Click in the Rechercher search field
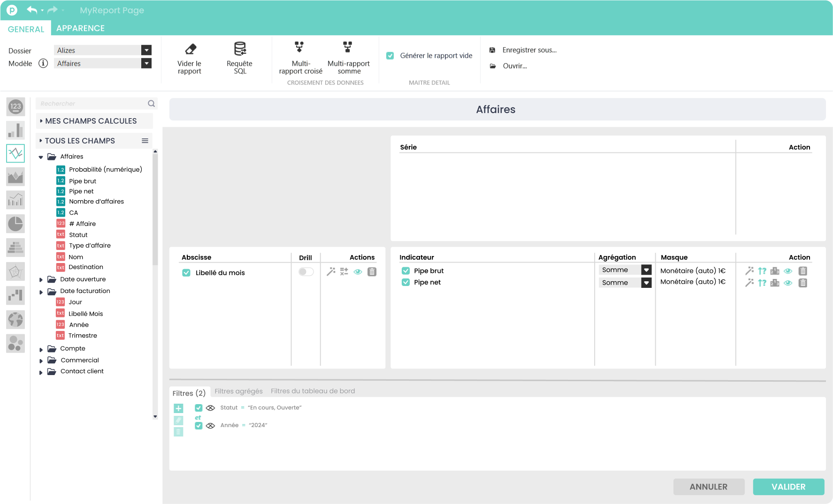Screen dimensions: 833x504 (93, 104)
